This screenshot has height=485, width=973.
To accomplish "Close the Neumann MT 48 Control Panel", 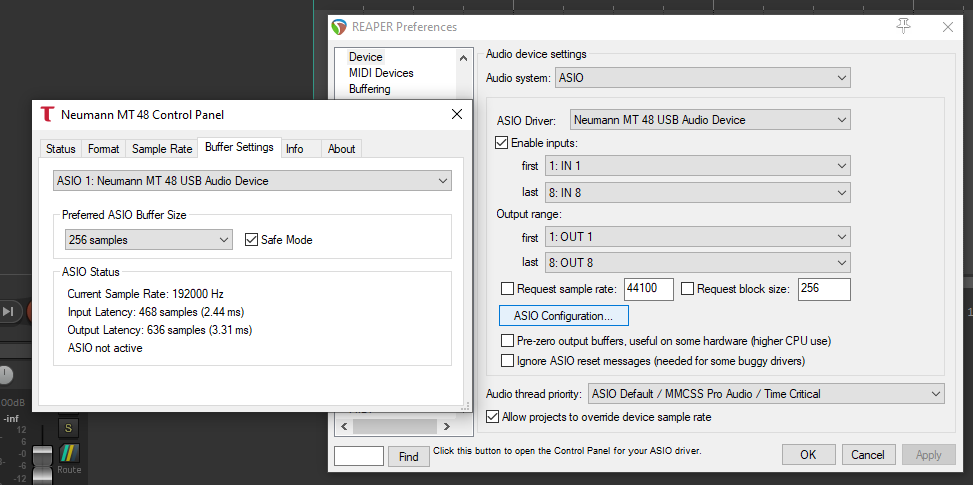I will click(x=457, y=114).
